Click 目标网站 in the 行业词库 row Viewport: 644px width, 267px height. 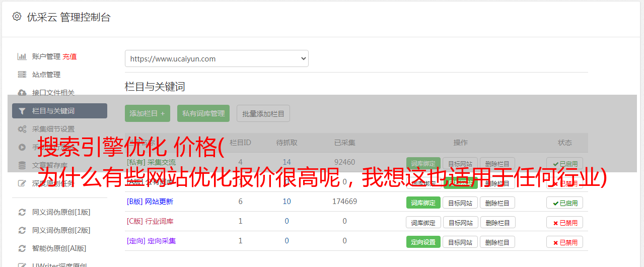click(460, 222)
